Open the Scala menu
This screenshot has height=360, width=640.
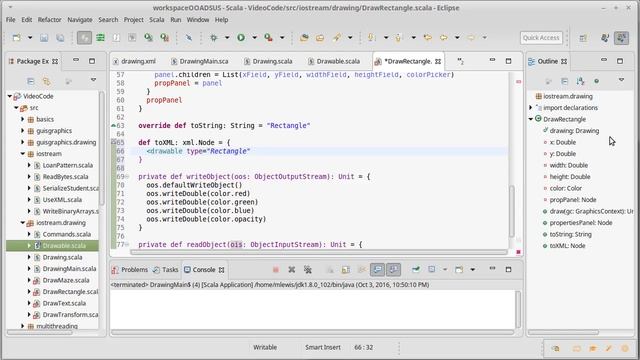point(157,20)
